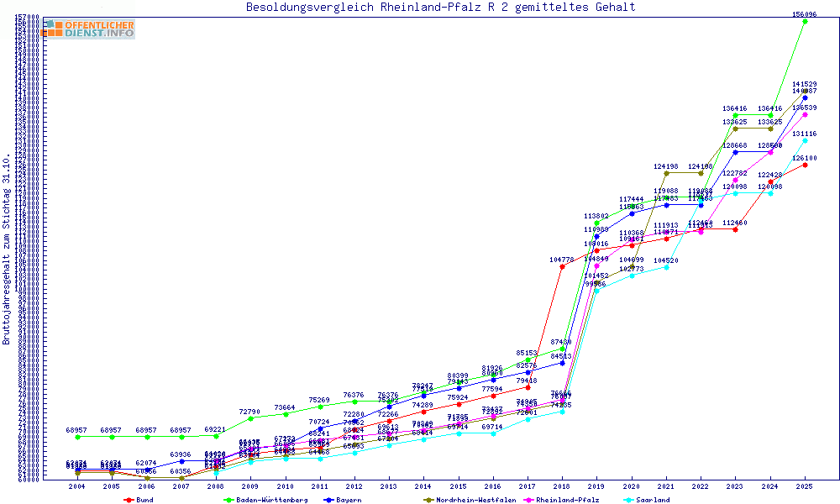Click the Bruttojahresgehalt y-axis title
The width and height of the screenshot is (840, 504).
7,249
